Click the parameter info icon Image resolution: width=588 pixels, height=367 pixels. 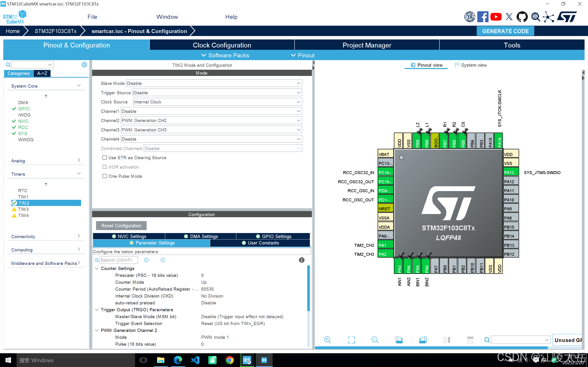(x=302, y=260)
